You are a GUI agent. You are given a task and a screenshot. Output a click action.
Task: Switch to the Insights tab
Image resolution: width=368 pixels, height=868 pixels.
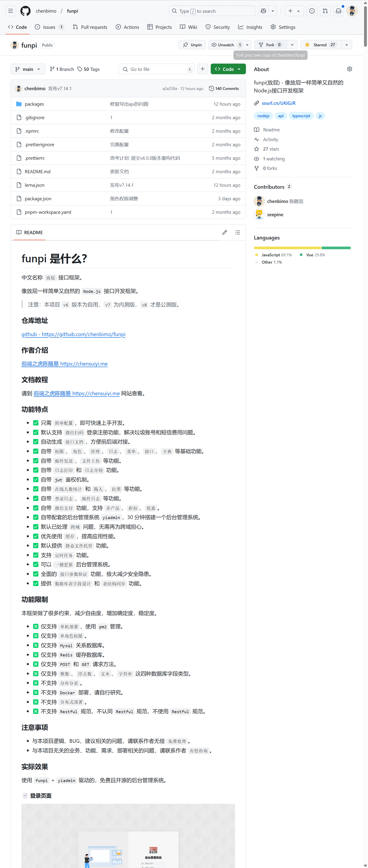[x=250, y=27]
